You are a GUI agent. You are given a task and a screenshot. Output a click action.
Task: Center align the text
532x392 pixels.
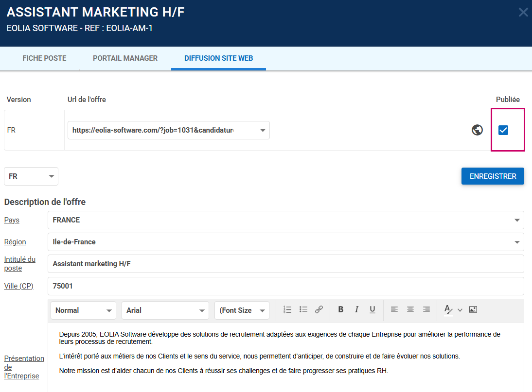coord(410,309)
